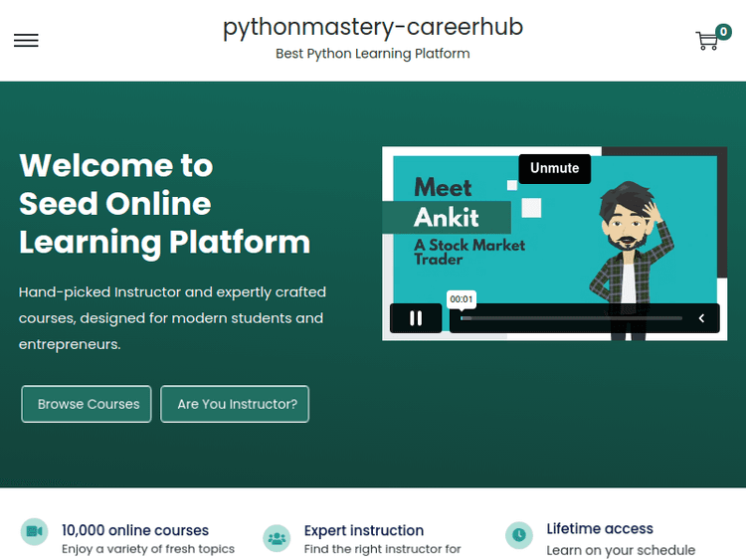
Task: Click 'Find the right instructor for' text
Action: (383, 549)
